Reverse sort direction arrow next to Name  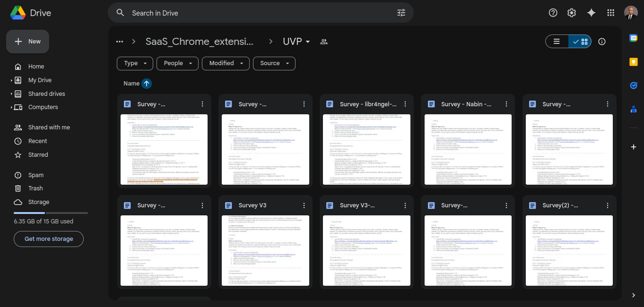click(x=147, y=84)
